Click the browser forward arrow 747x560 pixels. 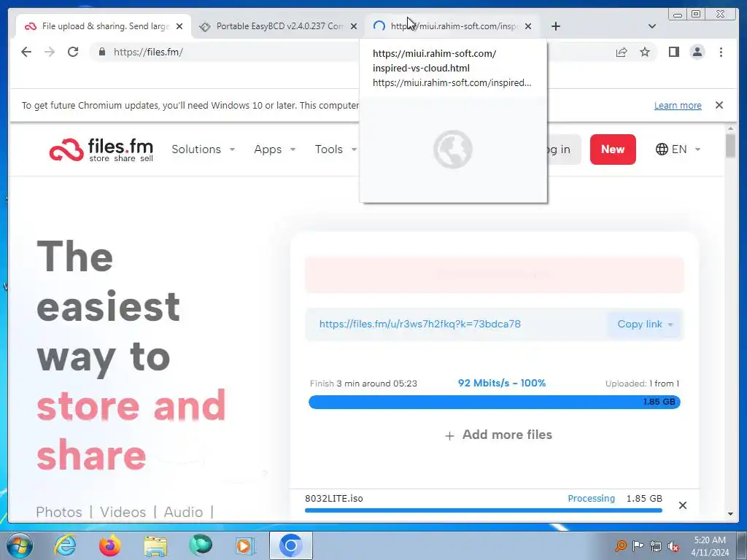coord(50,52)
